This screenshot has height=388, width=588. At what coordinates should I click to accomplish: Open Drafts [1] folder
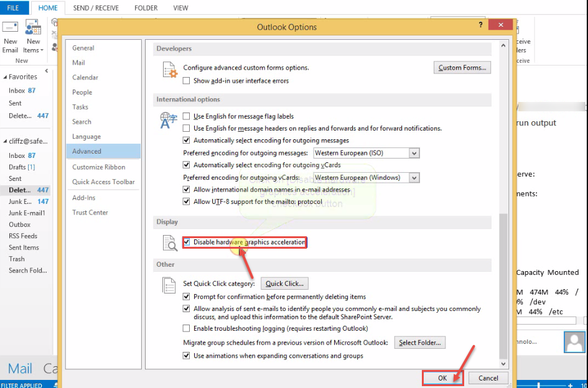coord(22,167)
